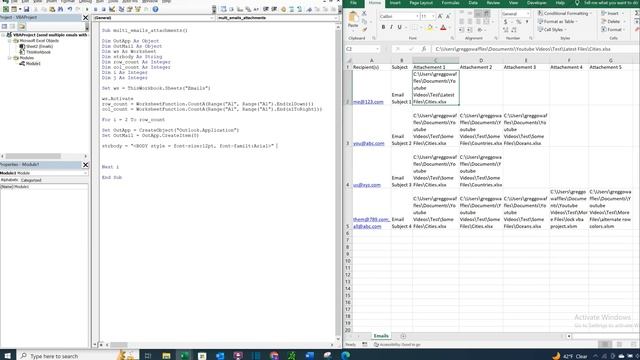
Task: Click the Reset stop icon in VBA toolbar
Action: (104, 9)
